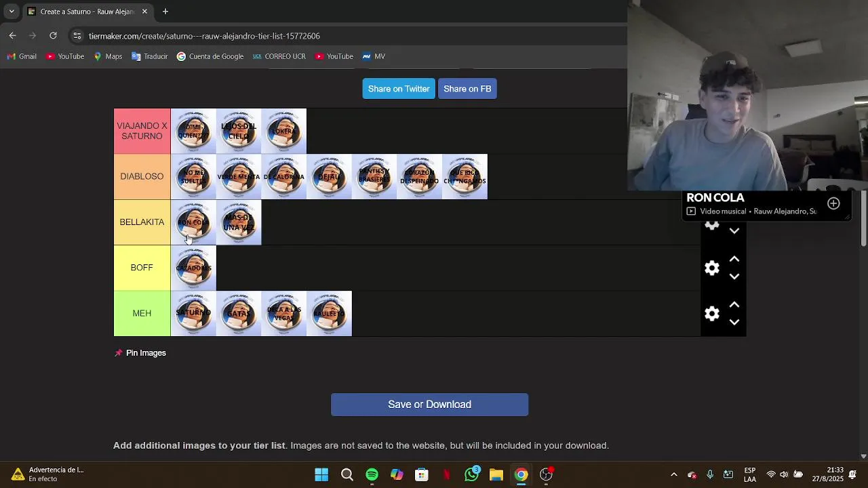This screenshot has width=868, height=488.
Task: Move the BELLAKITA tier row down
Action: pos(734,231)
